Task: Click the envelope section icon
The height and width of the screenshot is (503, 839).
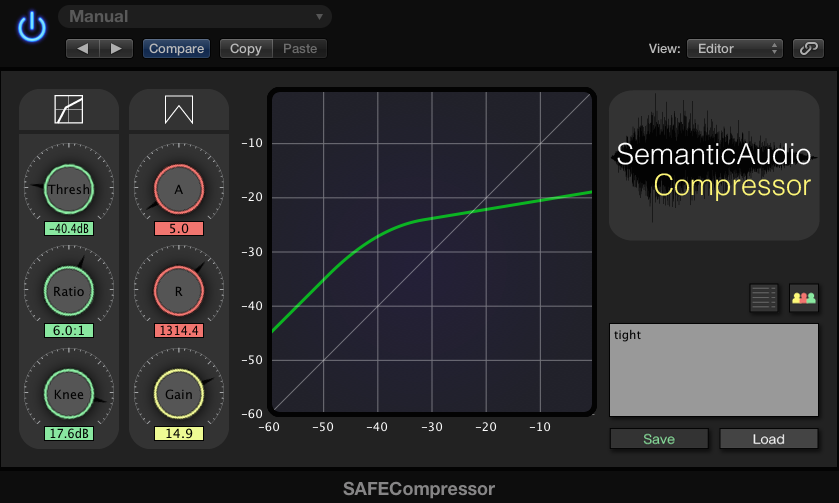Action: tap(179, 109)
